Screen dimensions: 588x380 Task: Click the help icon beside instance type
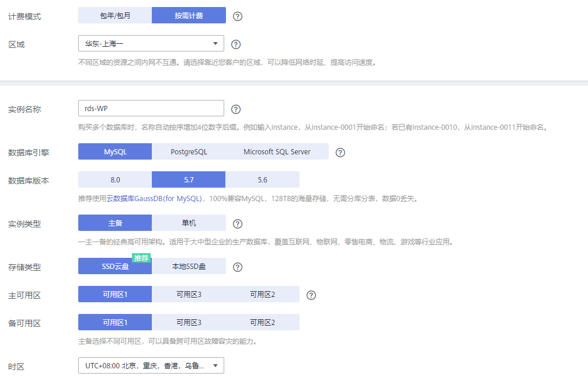pyautogui.click(x=237, y=224)
